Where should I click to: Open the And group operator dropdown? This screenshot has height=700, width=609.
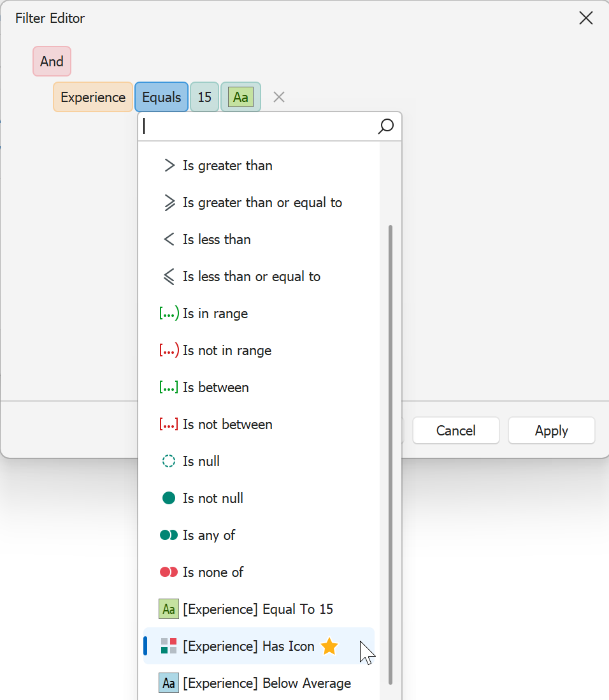click(52, 61)
